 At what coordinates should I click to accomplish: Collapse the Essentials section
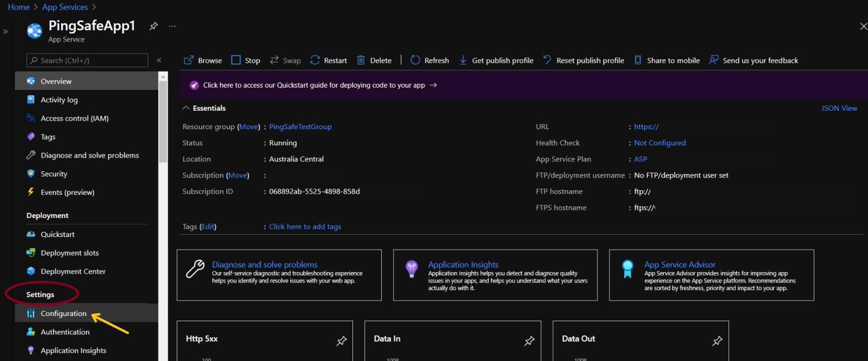point(186,108)
